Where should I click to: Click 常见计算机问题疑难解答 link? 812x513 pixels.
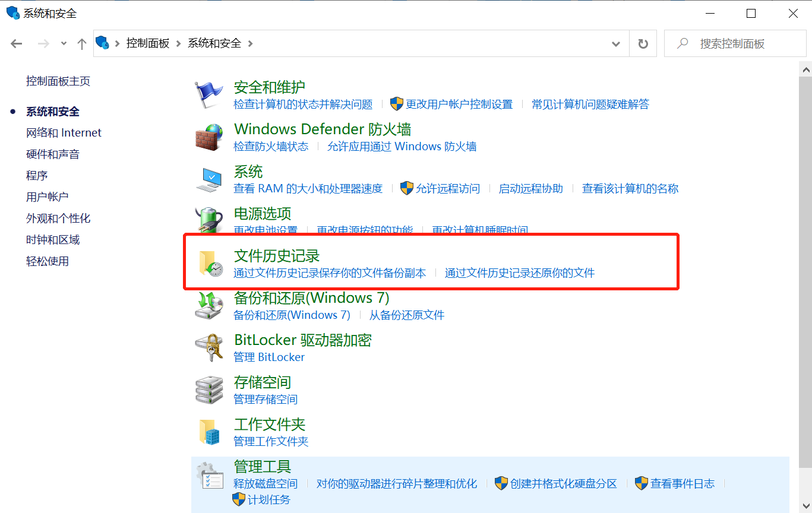pyautogui.click(x=590, y=104)
